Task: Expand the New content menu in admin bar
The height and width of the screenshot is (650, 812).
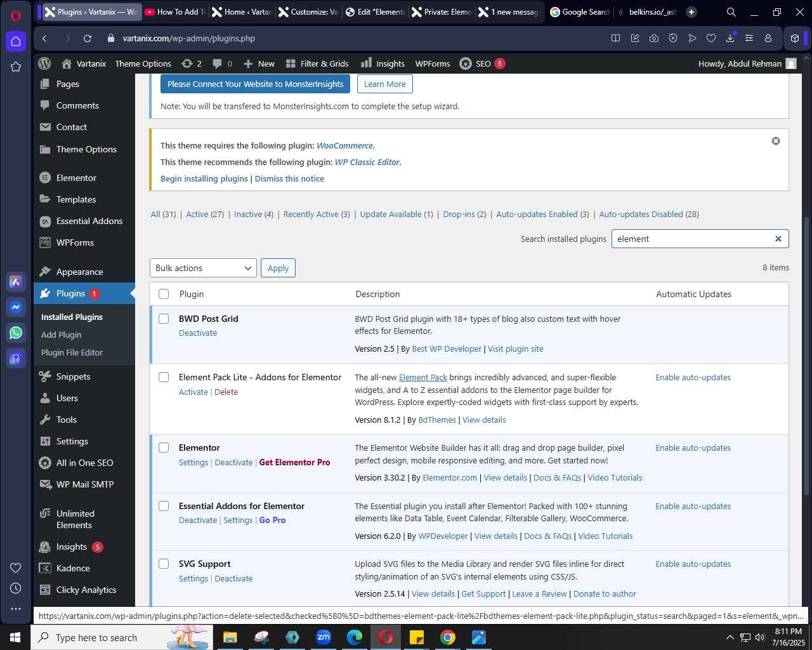Action: click(x=259, y=63)
